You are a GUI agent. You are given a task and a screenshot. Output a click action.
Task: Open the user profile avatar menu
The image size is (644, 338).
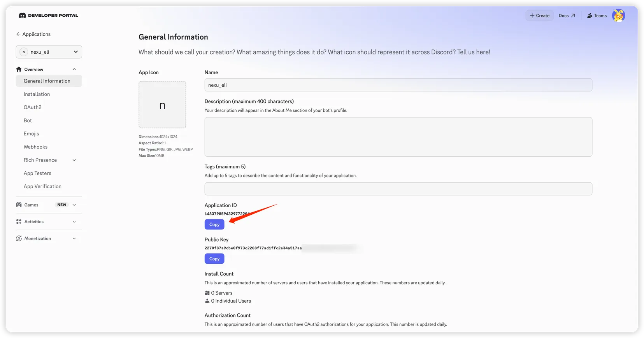tap(618, 16)
